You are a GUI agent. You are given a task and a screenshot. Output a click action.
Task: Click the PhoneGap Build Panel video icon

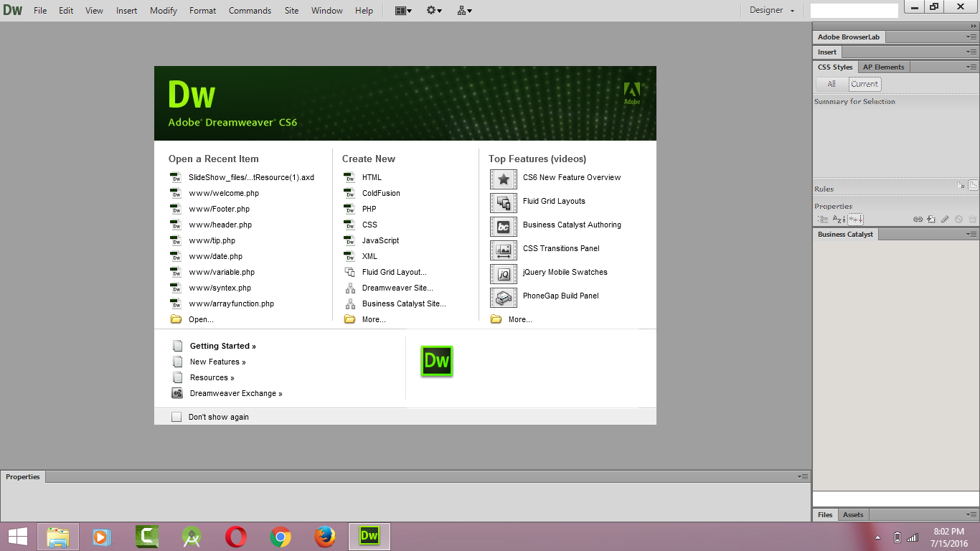click(x=504, y=298)
